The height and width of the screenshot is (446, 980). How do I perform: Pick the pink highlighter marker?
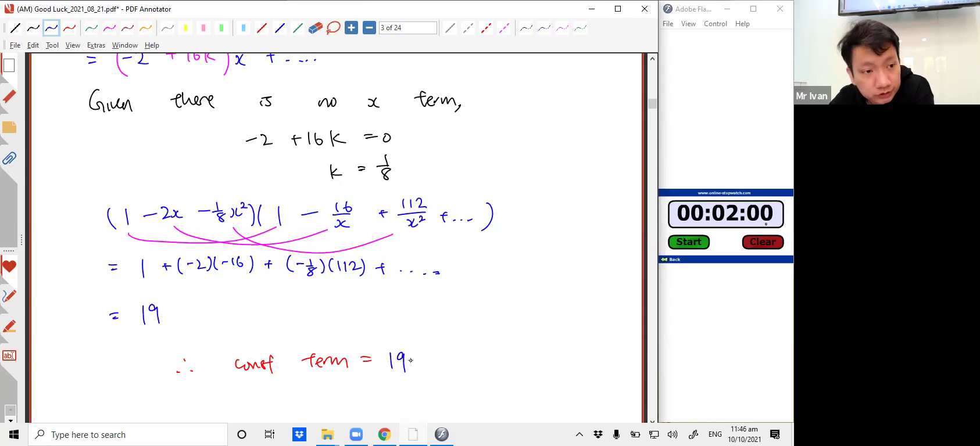[x=203, y=28]
